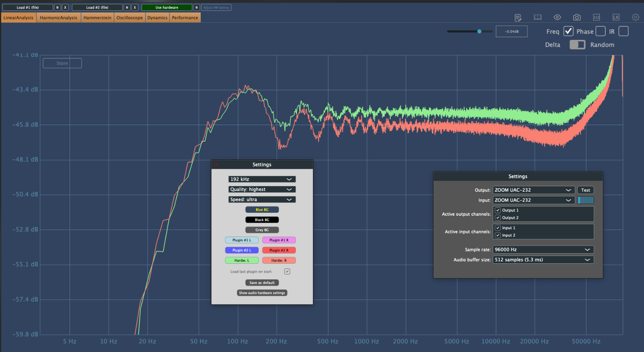Screen dimensions: 644x352
Task: Click the 1|2 plugin compare icon
Action: pos(596,17)
